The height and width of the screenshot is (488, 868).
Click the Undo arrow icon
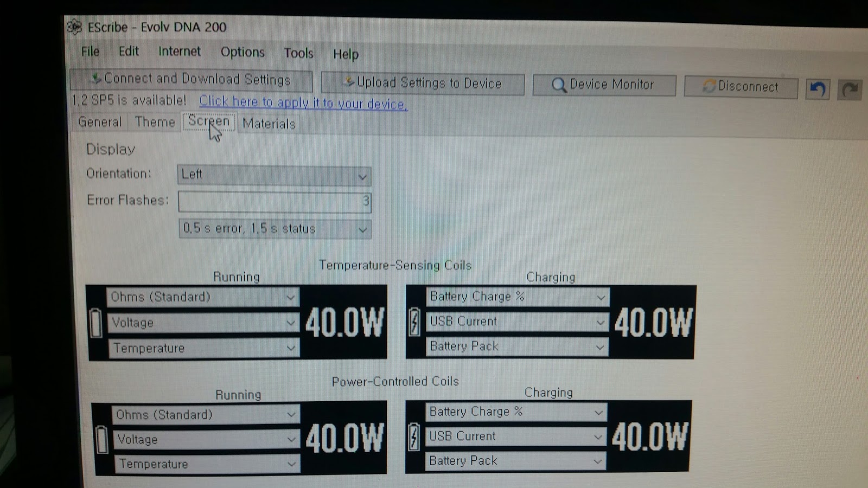(x=818, y=88)
